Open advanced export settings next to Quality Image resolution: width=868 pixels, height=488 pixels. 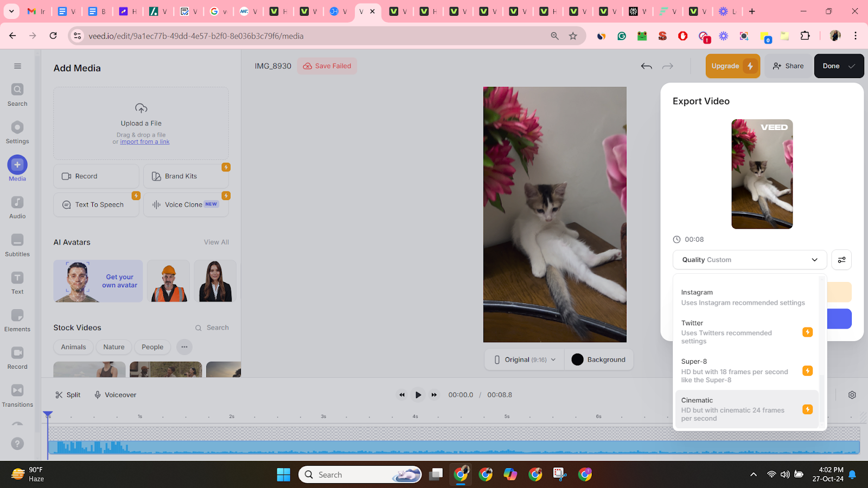pyautogui.click(x=841, y=260)
